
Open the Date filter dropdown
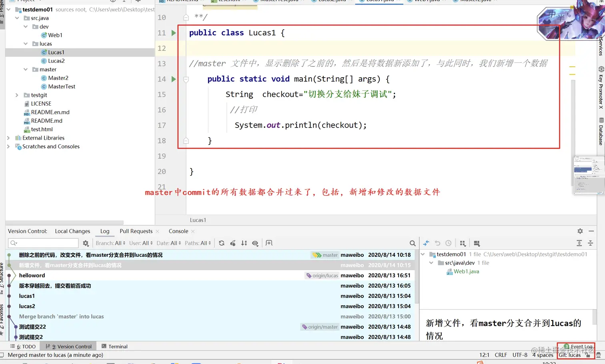click(x=169, y=243)
